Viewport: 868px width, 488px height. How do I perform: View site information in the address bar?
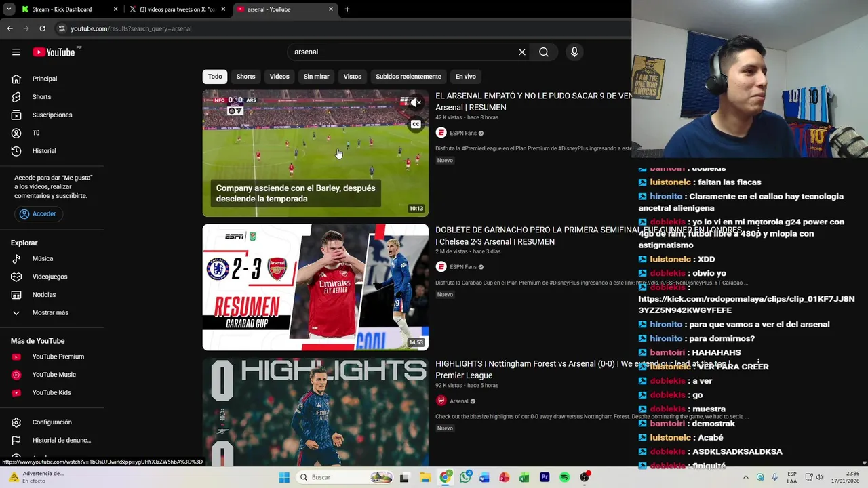[x=62, y=28]
